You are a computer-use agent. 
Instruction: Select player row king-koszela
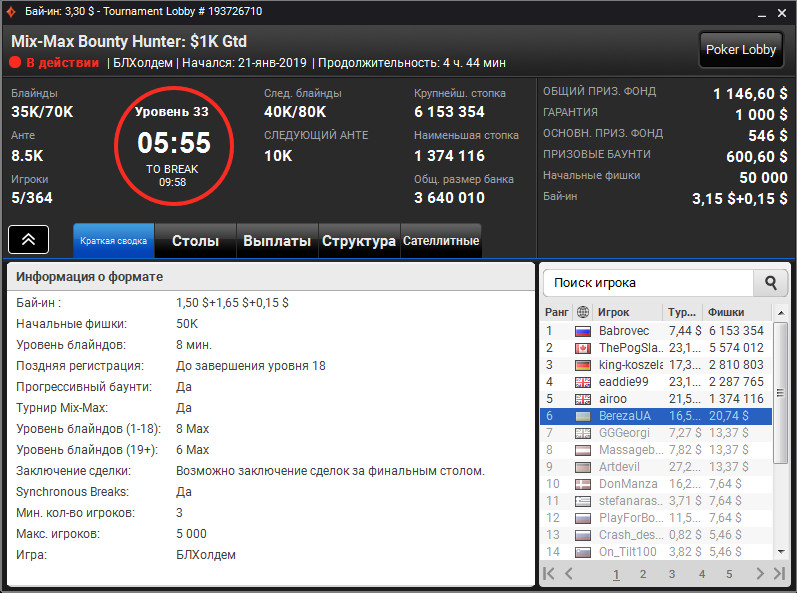point(656,365)
